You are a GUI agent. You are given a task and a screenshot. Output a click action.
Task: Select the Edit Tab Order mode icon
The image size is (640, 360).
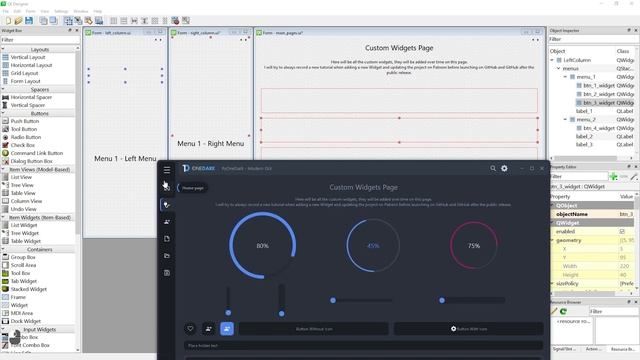coord(99,20)
